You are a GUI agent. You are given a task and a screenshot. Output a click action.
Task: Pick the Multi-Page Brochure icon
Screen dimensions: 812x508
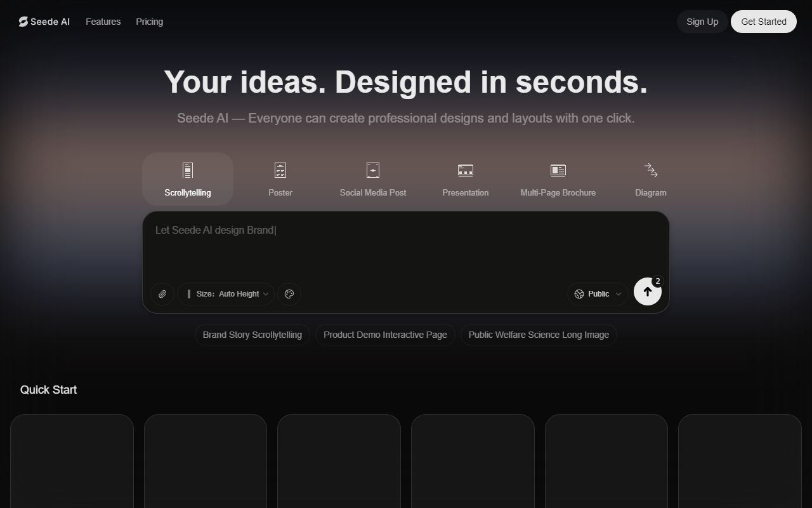point(558,170)
